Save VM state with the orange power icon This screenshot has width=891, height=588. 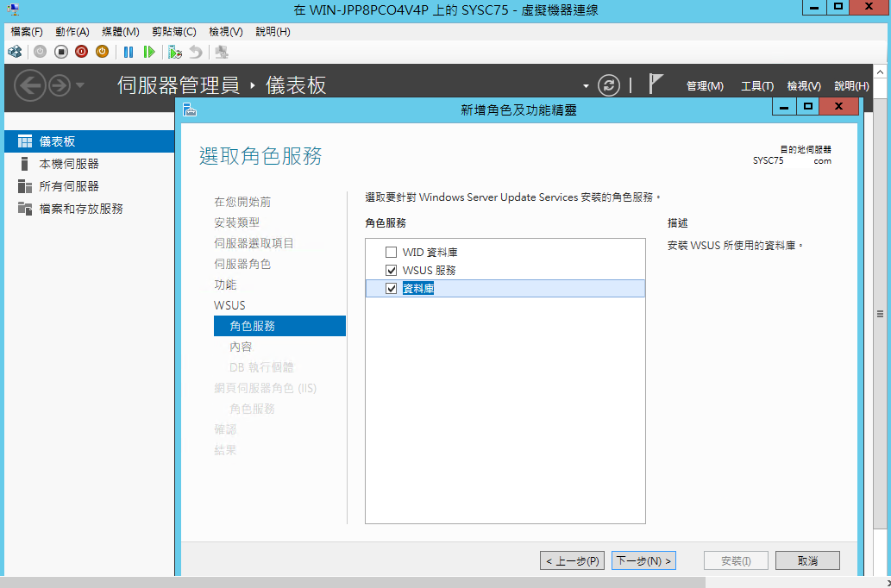pyautogui.click(x=102, y=53)
